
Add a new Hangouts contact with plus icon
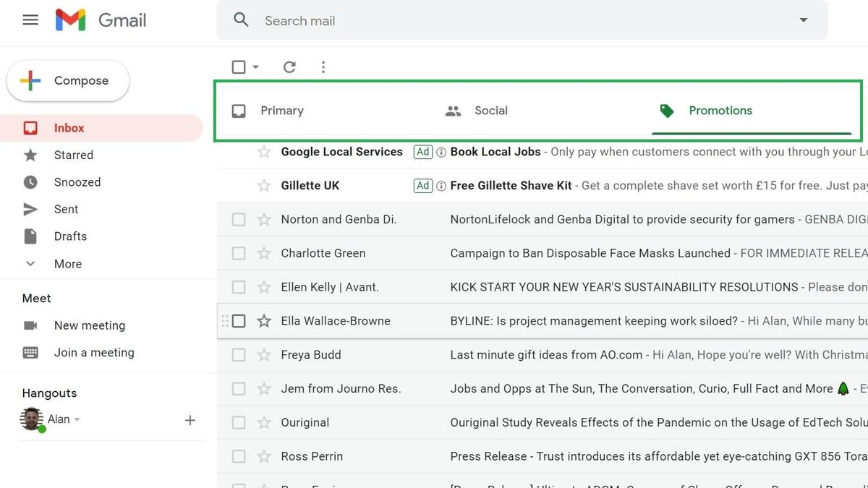coord(190,419)
